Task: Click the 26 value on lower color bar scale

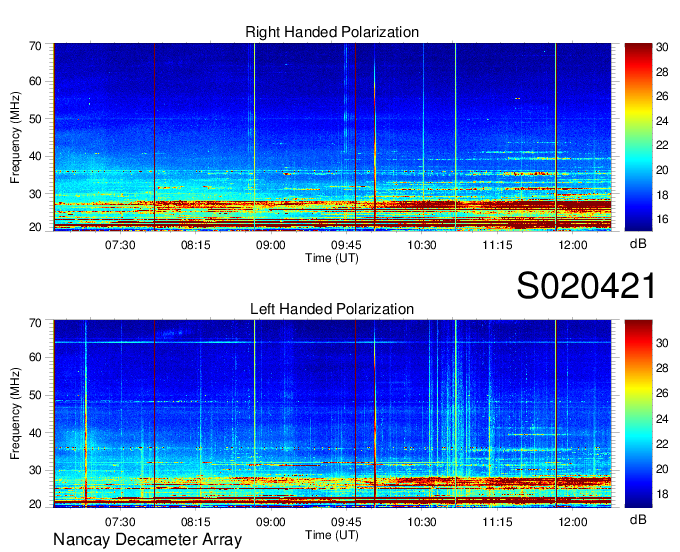Action: pyautogui.click(x=662, y=393)
